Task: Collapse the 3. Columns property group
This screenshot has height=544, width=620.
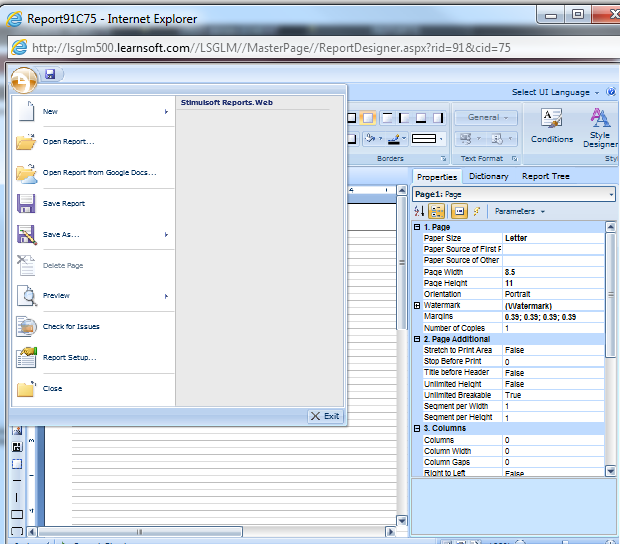Action: tap(417, 428)
